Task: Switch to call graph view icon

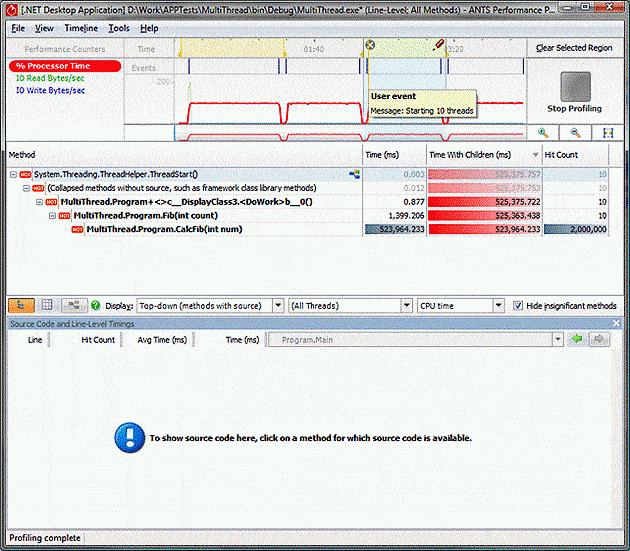Action: coord(74,305)
